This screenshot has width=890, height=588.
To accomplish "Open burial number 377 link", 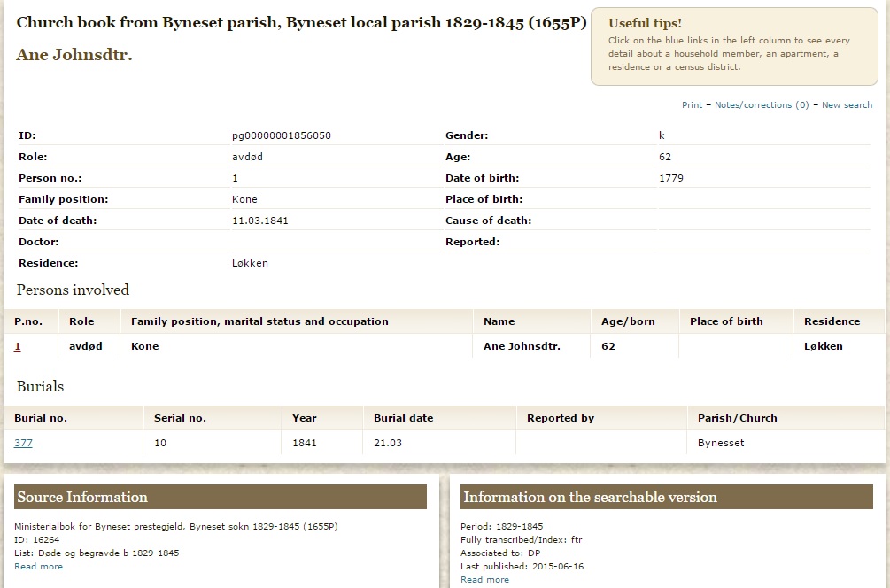I will click(23, 443).
